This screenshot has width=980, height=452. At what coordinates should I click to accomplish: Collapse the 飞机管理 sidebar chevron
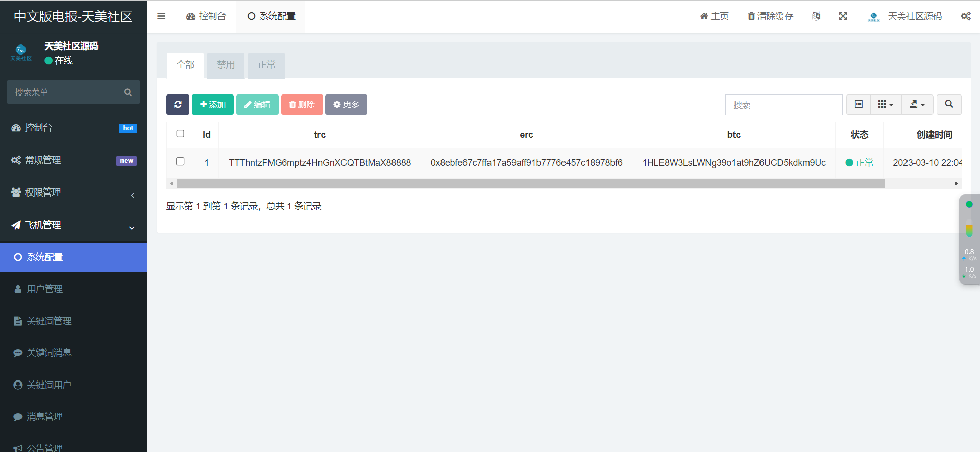(132, 228)
